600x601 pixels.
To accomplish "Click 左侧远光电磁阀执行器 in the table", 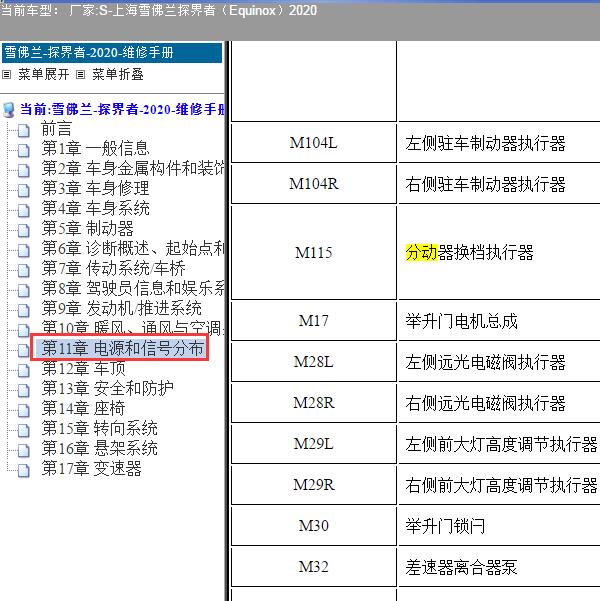I will point(485,362).
